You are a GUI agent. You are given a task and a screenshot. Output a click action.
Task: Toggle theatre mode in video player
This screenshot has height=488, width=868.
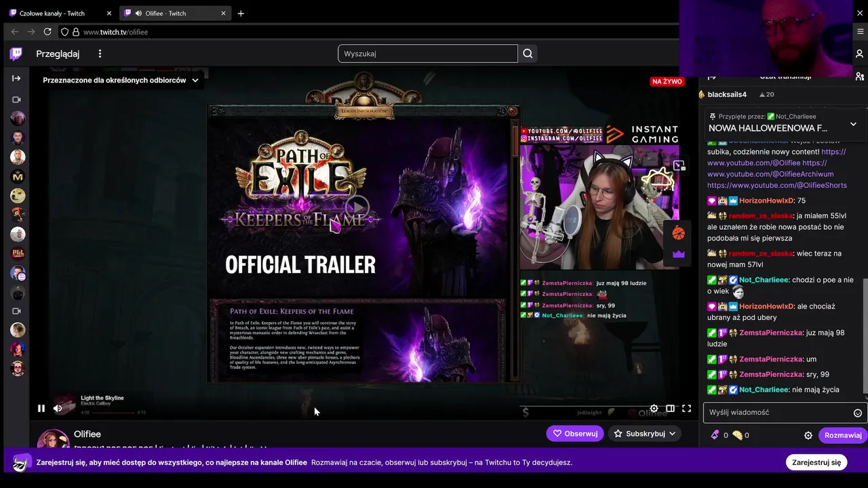point(670,409)
